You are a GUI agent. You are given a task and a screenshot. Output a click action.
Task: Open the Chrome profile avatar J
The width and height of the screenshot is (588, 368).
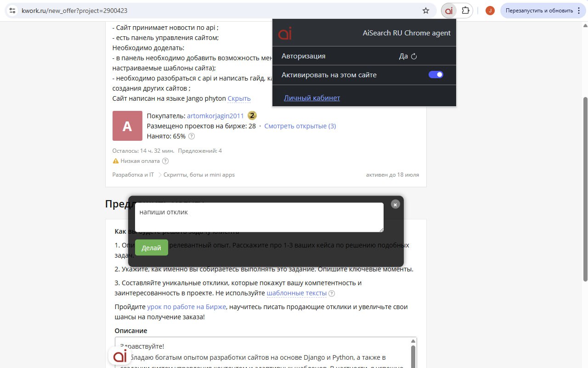click(490, 11)
